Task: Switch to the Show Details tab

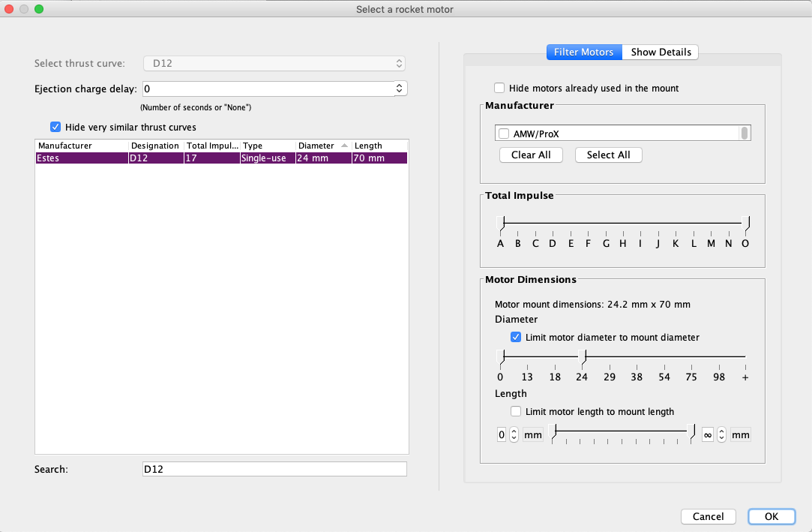Action: 660,52
